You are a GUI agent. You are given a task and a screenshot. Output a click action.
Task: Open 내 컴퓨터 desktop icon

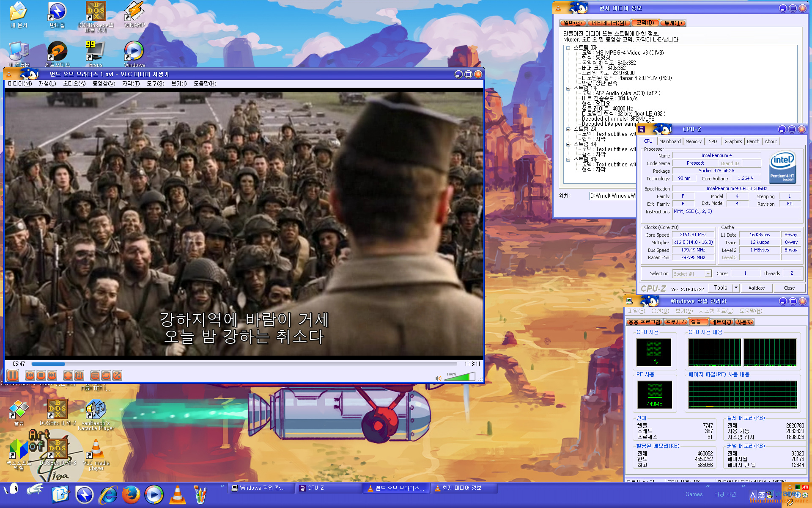click(x=19, y=54)
